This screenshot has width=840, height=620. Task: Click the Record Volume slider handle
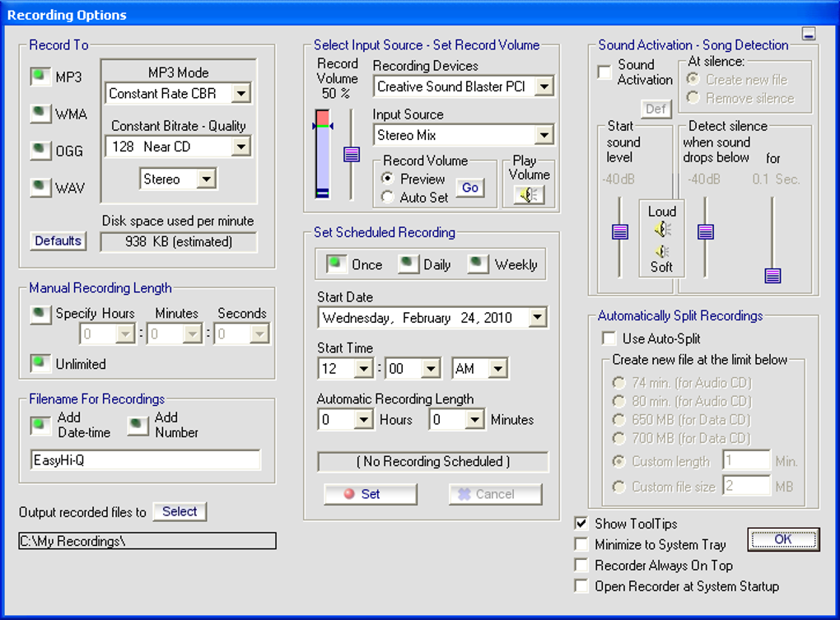pyautogui.click(x=352, y=154)
